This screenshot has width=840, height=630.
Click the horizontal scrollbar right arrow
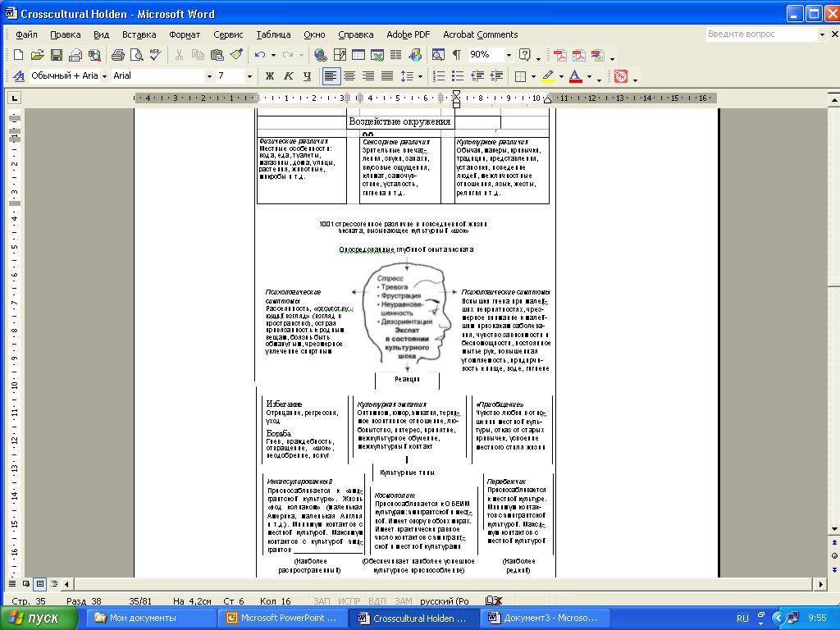[820, 584]
